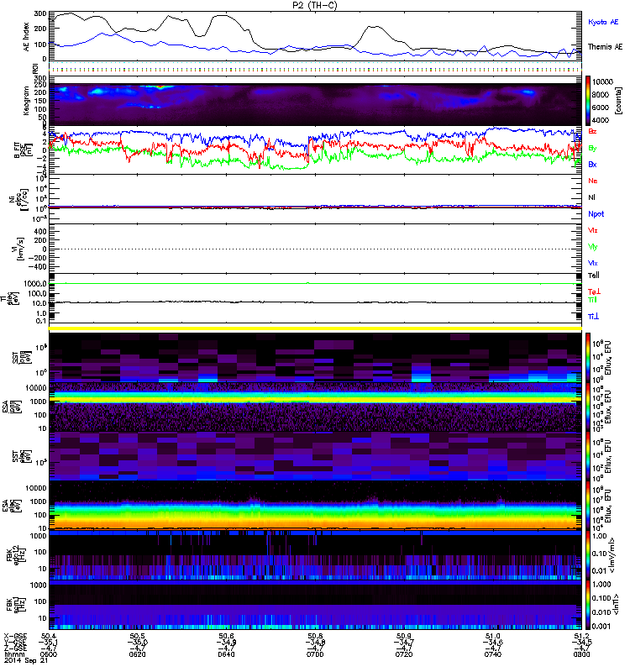Click the SST ions Eflux color bar
This screenshot has width=630, height=672.
coord(588,358)
